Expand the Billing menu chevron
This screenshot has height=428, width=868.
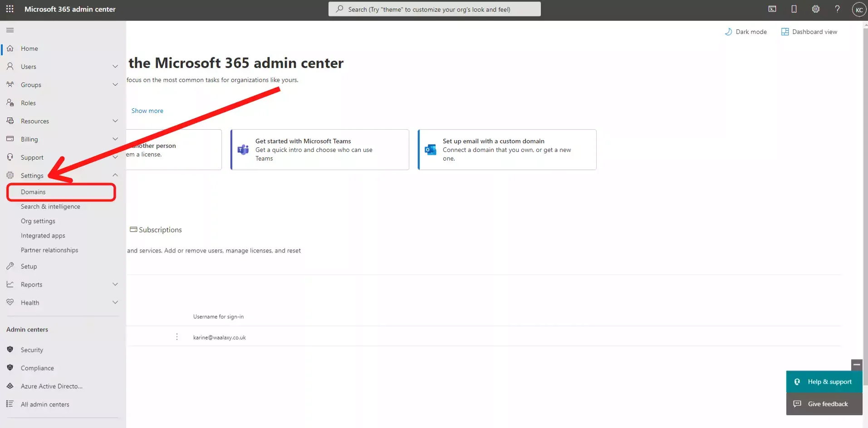point(115,139)
